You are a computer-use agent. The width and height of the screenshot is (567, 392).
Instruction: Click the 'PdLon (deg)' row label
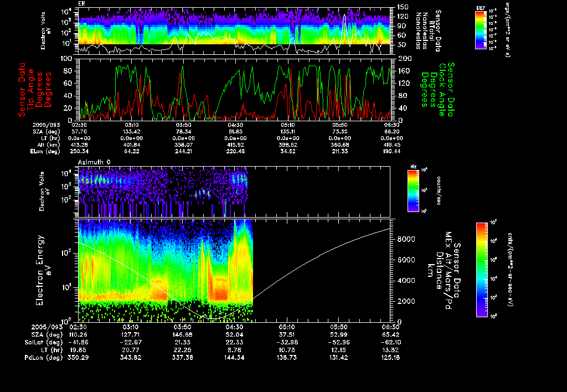click(44, 358)
